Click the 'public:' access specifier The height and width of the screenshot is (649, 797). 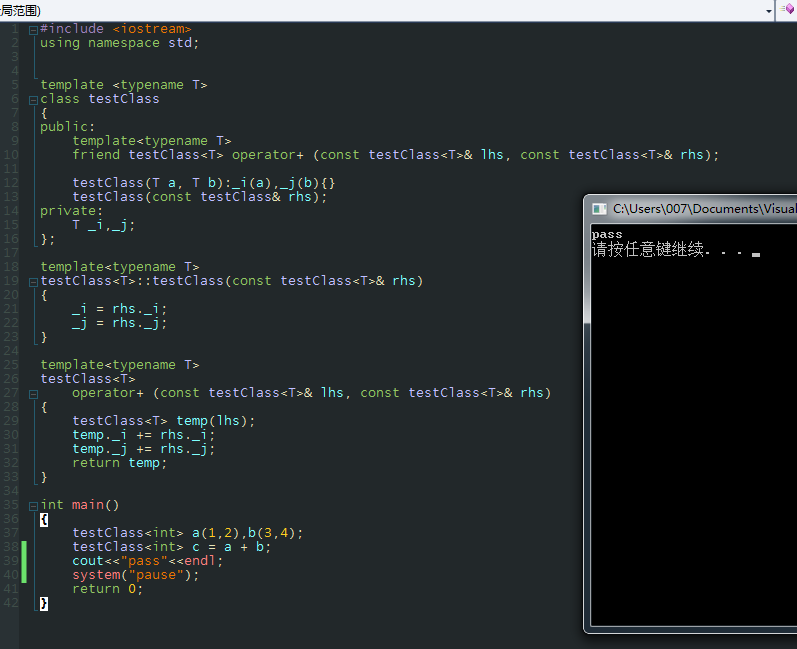coord(68,127)
